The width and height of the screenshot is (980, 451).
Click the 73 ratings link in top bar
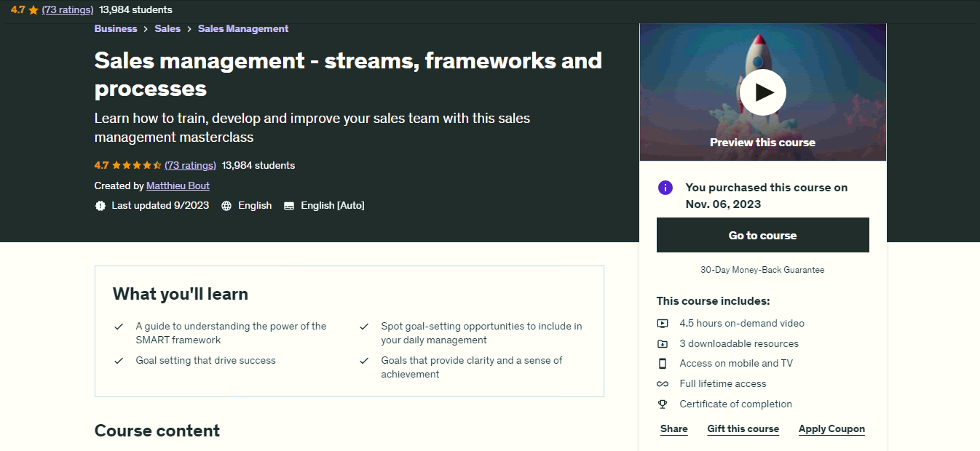[x=68, y=9]
